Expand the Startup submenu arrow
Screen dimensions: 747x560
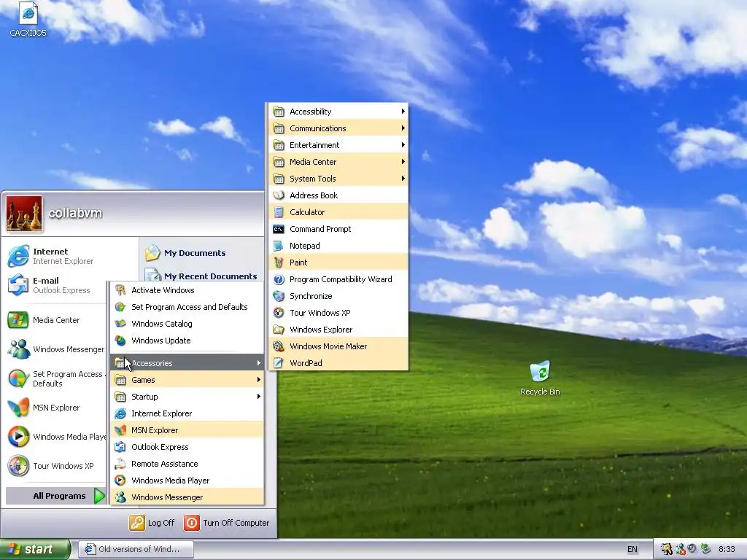[259, 396]
